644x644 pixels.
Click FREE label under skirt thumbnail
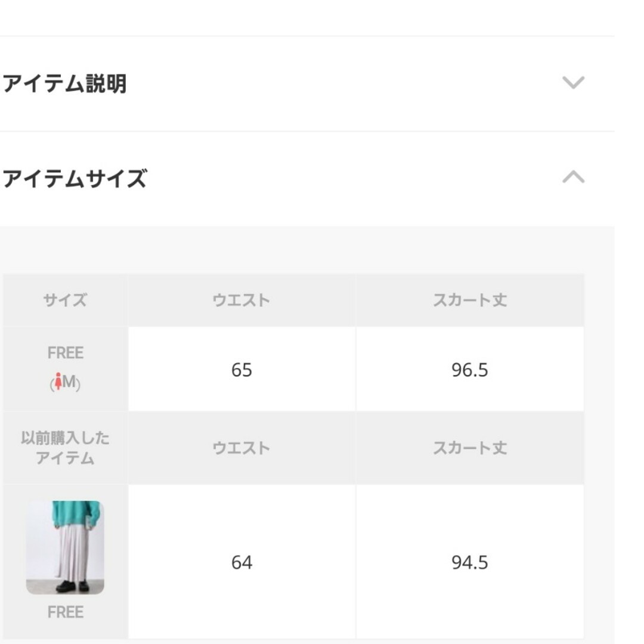click(x=66, y=612)
